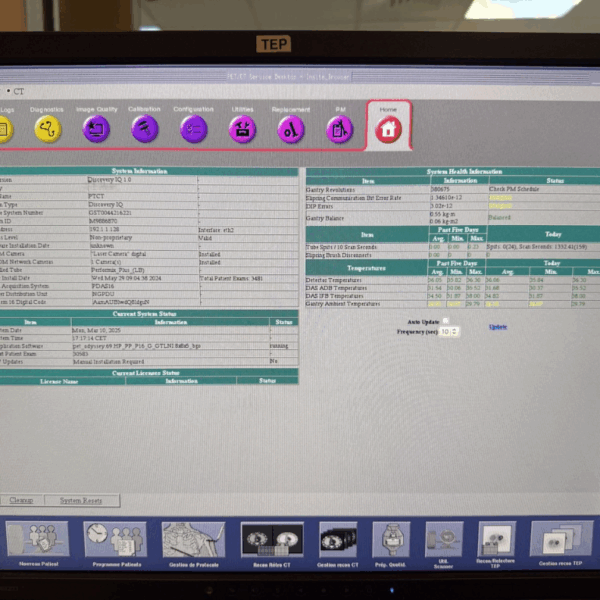Go to the Home house icon

point(388,129)
